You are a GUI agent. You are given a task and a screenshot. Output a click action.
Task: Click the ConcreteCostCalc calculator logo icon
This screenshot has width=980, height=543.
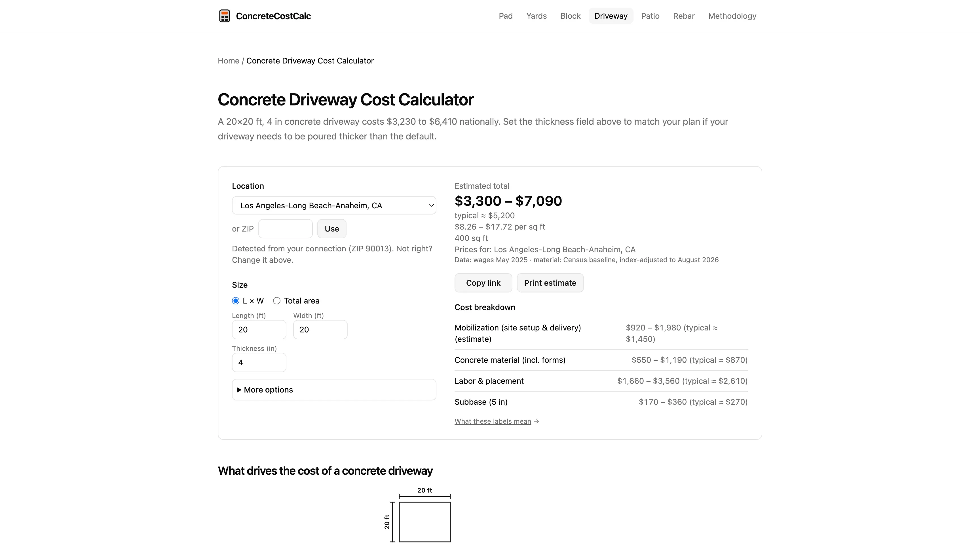point(225,16)
